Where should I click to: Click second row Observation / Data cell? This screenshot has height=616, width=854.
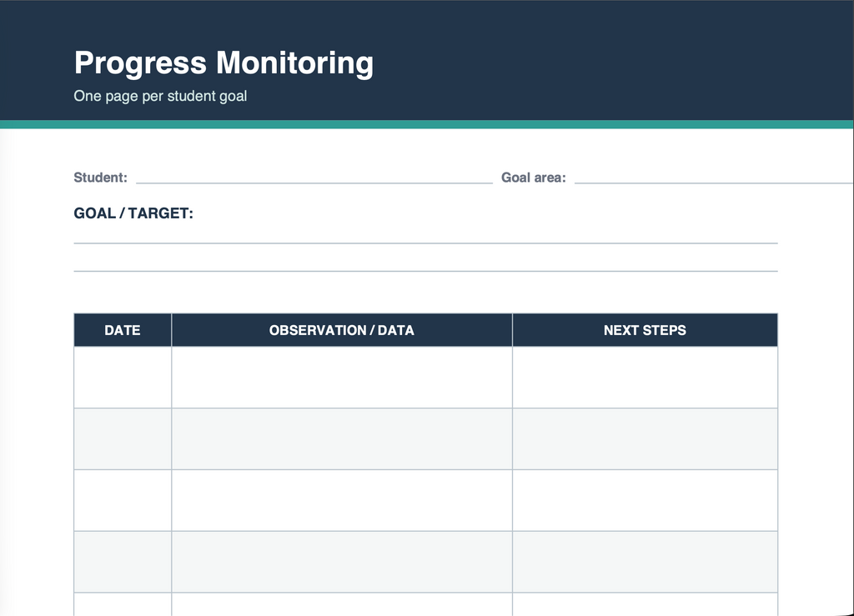pyautogui.click(x=342, y=438)
